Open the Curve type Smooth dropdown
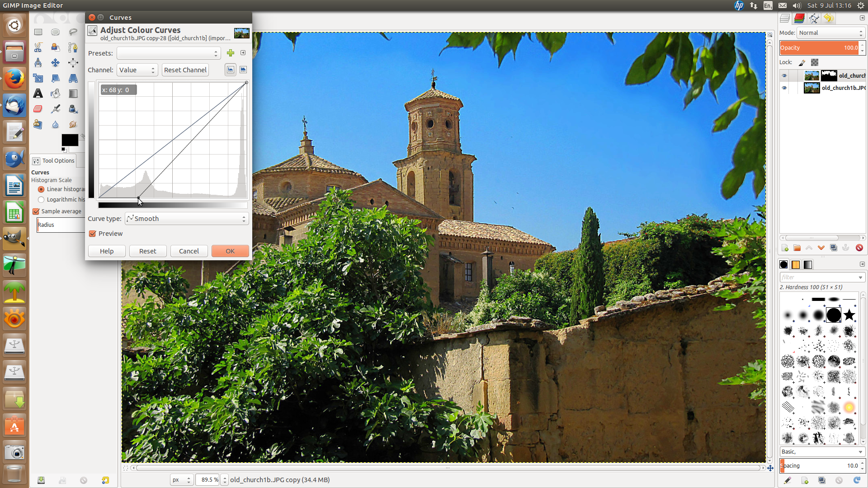Image resolution: width=868 pixels, height=488 pixels. 187,219
